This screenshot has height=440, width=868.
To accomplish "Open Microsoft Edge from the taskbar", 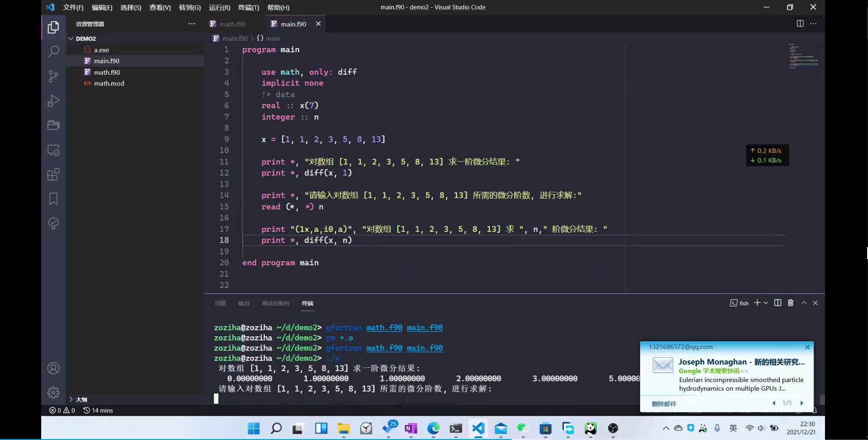I will [433, 428].
